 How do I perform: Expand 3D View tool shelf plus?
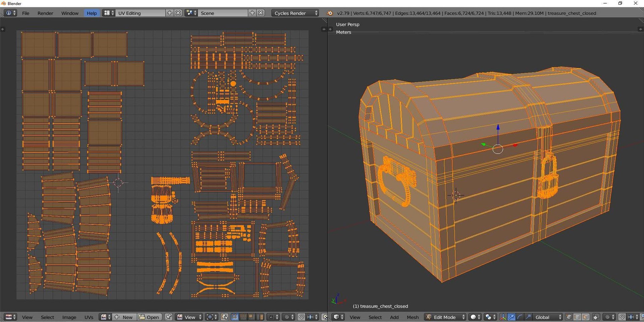(330, 29)
